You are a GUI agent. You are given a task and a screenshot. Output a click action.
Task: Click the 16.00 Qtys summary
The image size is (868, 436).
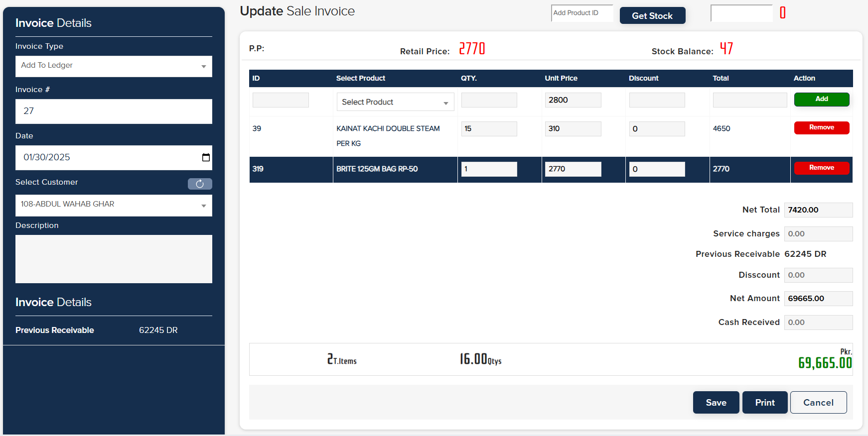(480, 359)
